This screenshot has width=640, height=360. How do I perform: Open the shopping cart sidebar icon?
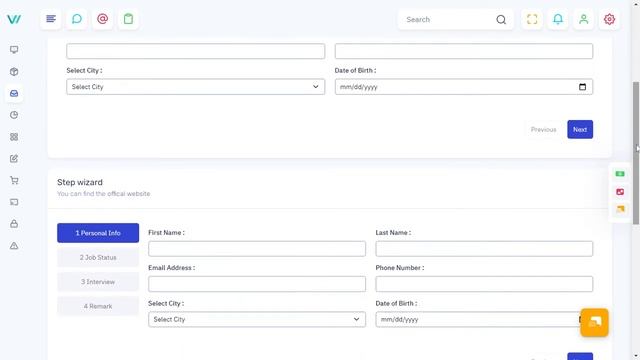(14, 180)
